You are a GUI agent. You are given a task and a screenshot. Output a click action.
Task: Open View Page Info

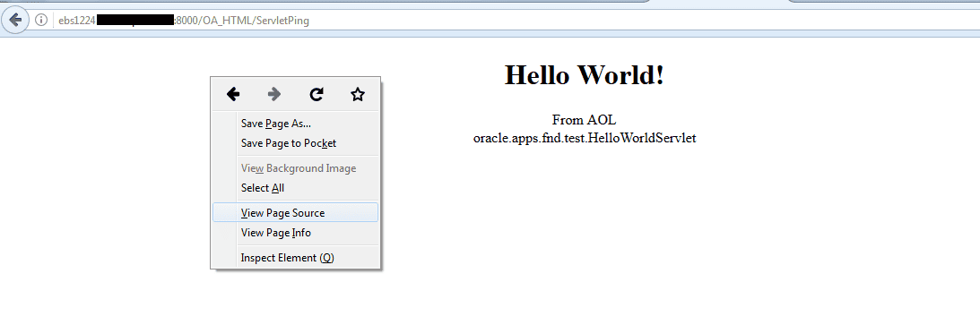pyautogui.click(x=295, y=233)
